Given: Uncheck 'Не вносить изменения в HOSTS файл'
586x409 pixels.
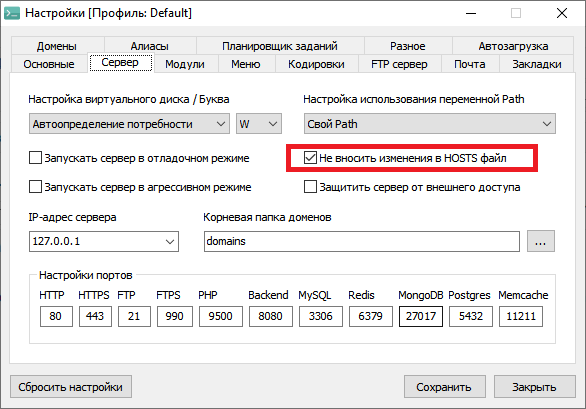Looking at the screenshot, I should click(x=310, y=158).
